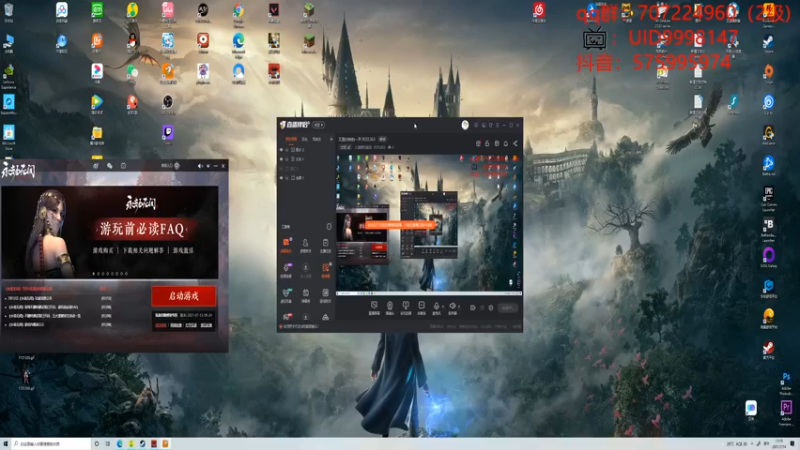
Task: Open the Windows Start menu
Action: (6, 444)
